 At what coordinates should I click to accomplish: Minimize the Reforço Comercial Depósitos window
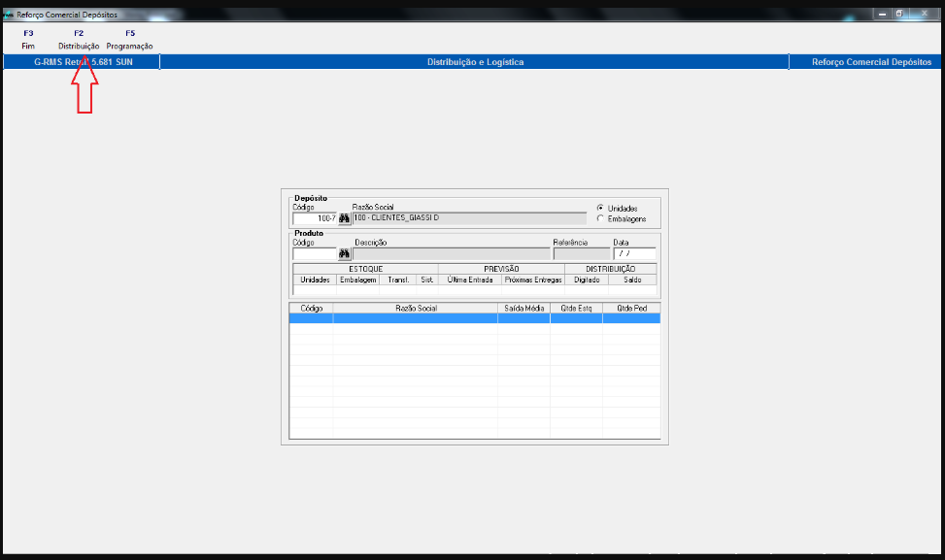tap(882, 14)
